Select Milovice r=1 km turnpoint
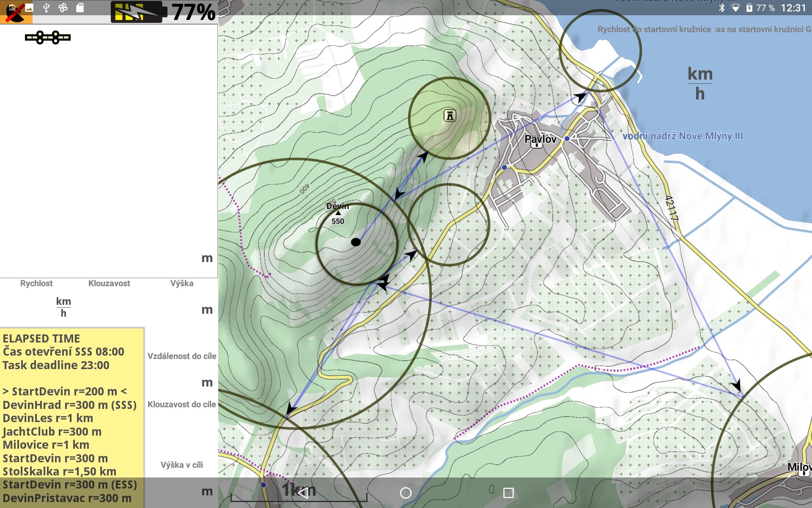 point(46,444)
